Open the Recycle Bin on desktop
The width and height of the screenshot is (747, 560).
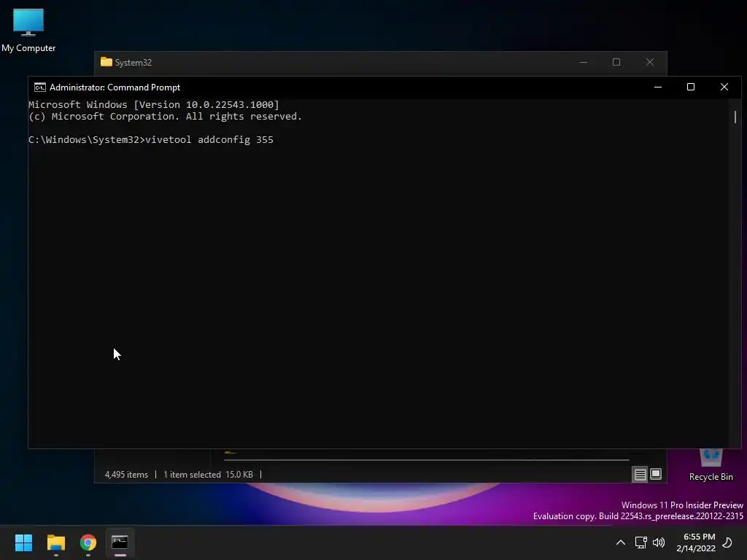coord(711,465)
